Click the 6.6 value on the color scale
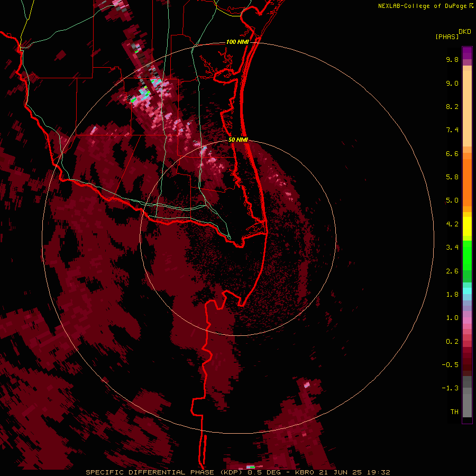Viewport: 476px width, 476px height. tap(452, 153)
